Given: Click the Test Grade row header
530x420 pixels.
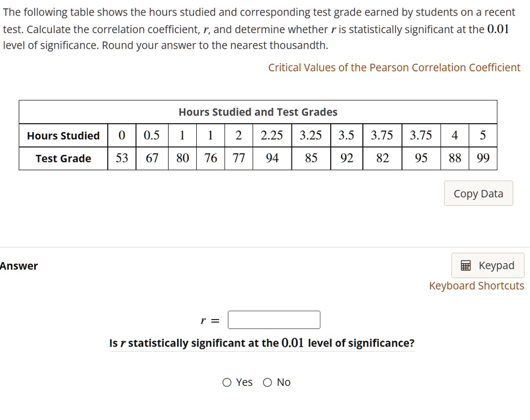Looking at the screenshot, I should pos(63,158).
